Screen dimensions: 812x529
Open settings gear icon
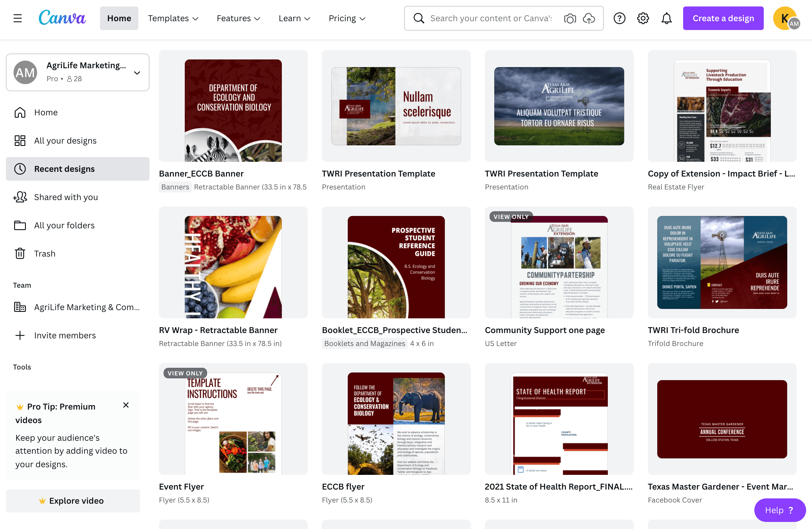[x=643, y=18]
